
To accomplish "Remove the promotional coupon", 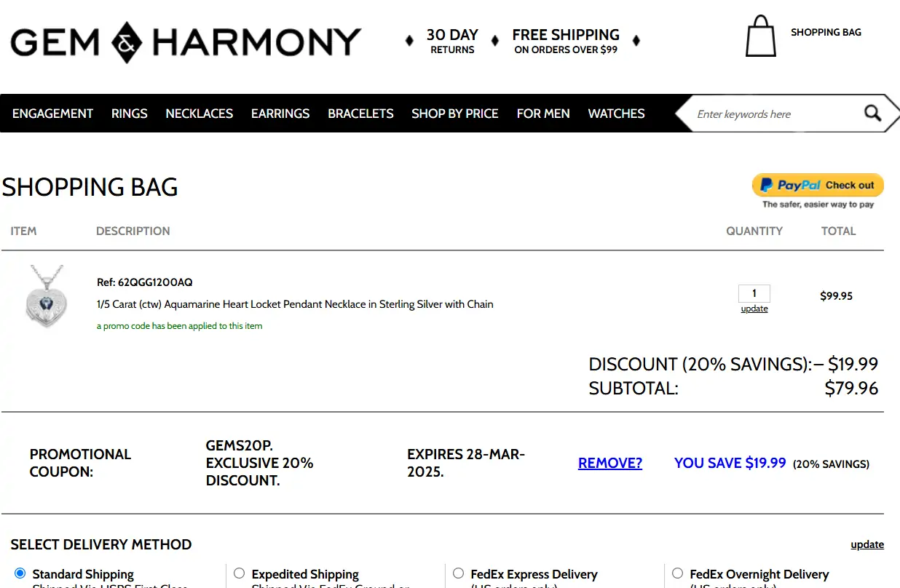I will click(x=610, y=464).
